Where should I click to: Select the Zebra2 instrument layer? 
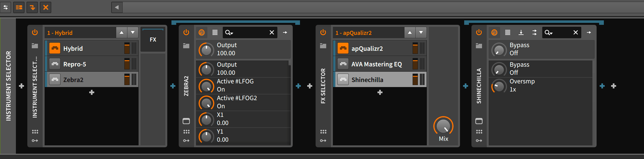tap(92, 79)
